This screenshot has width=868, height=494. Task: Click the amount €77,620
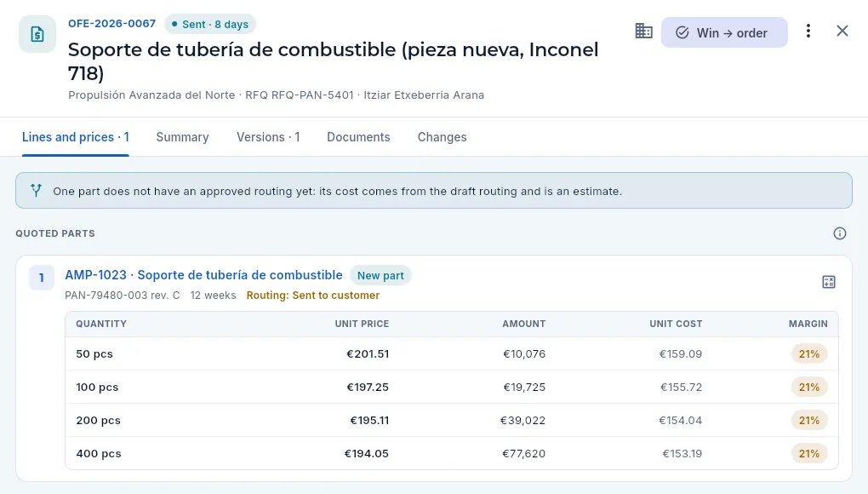coord(523,454)
